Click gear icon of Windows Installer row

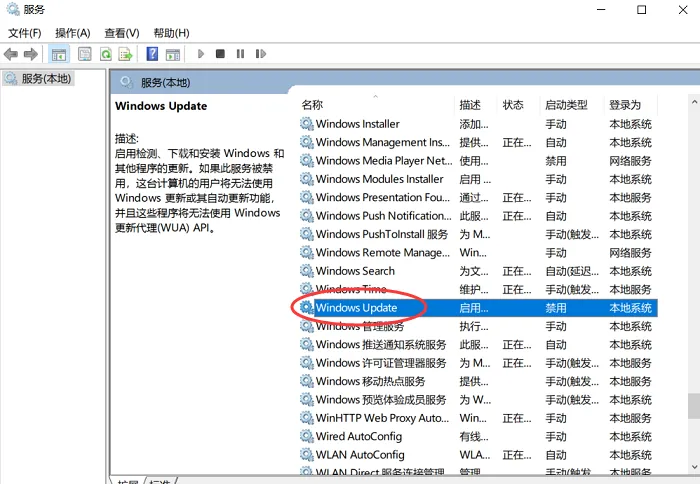[x=306, y=124]
